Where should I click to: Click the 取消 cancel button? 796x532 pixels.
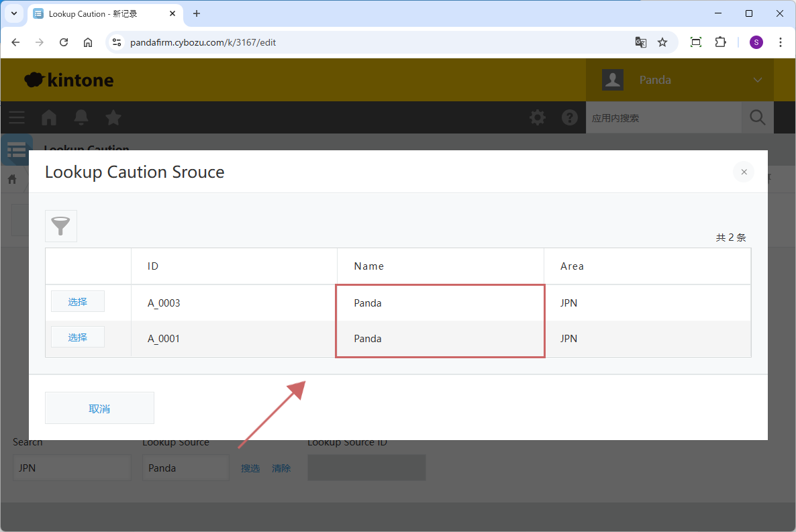click(99, 409)
